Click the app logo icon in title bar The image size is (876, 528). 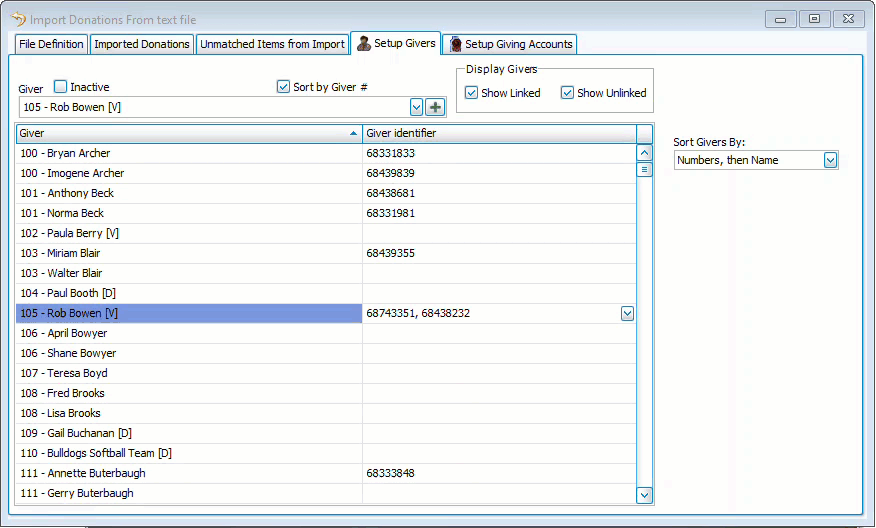pyautogui.click(x=18, y=18)
